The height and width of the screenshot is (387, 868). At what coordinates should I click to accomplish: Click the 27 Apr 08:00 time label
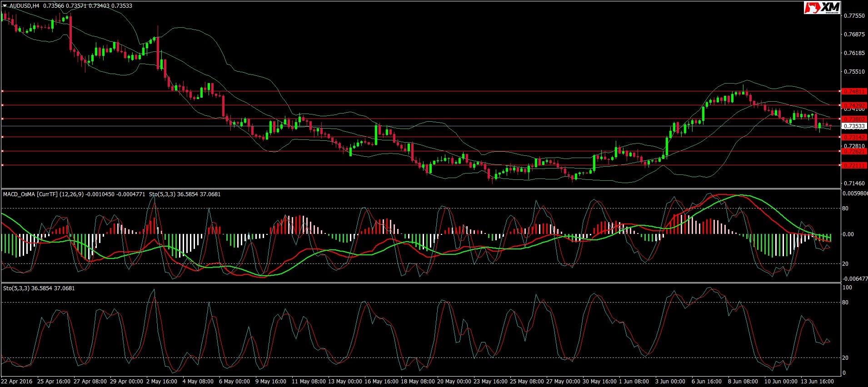(x=90, y=382)
